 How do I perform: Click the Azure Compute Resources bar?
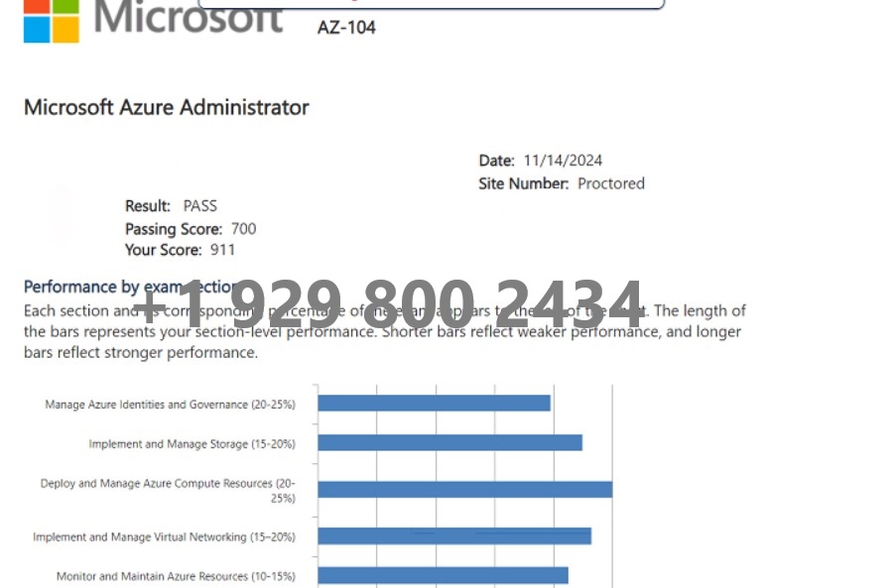point(465,490)
